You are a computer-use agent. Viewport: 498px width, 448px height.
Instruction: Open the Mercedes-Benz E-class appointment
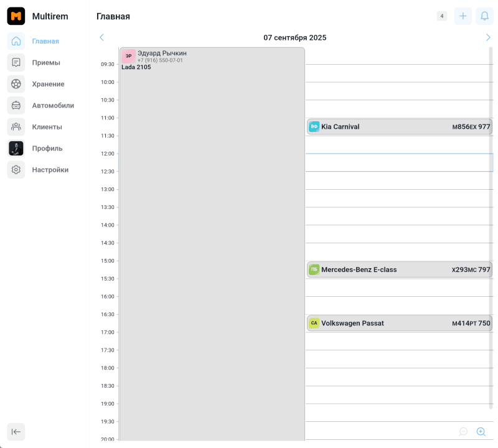[x=399, y=269]
